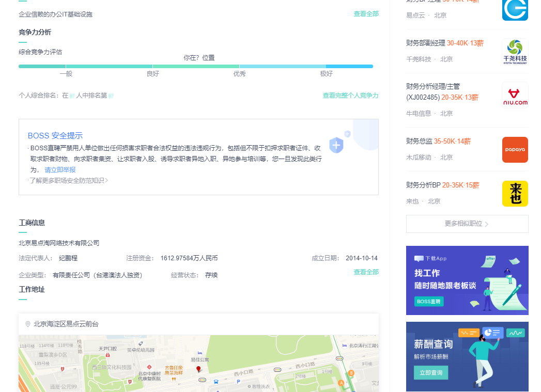Click the BOSS 安全提示 heading

click(x=55, y=135)
